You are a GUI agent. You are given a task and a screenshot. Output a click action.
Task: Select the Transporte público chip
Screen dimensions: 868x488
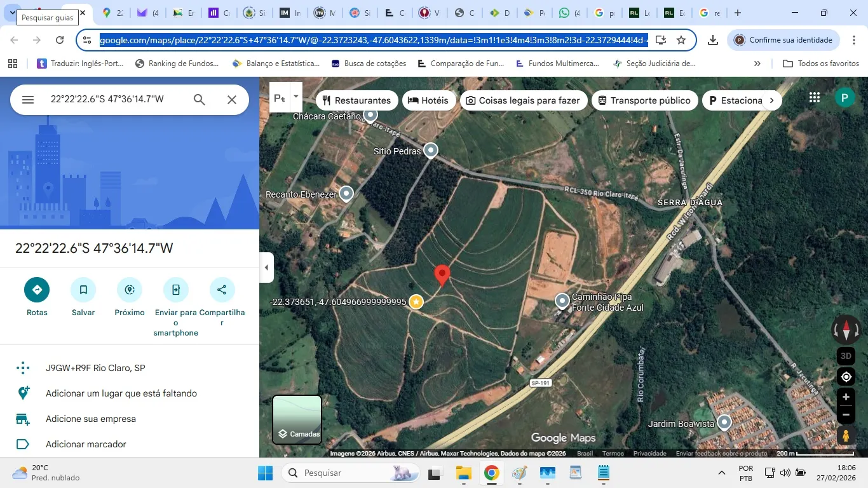645,100
